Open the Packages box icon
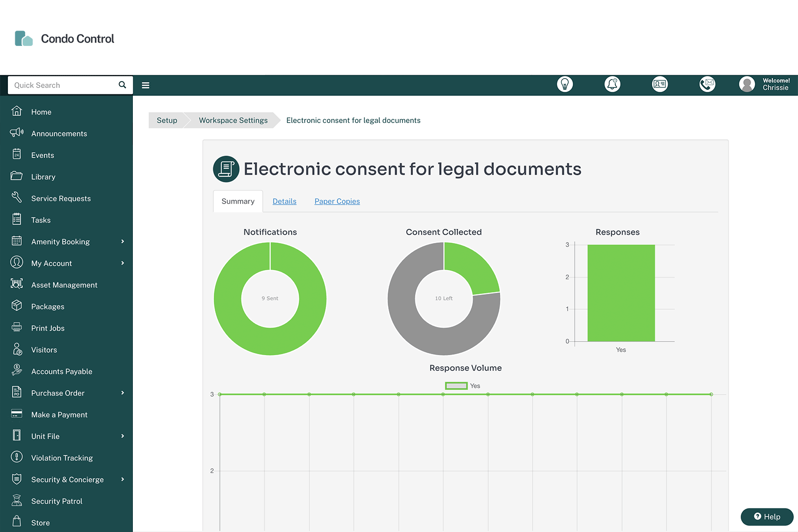Screen dimensions: 798x532 [17, 306]
